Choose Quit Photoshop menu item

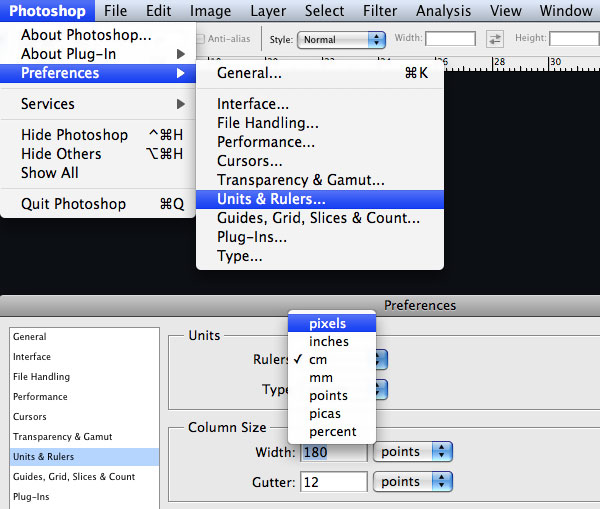coord(98,204)
